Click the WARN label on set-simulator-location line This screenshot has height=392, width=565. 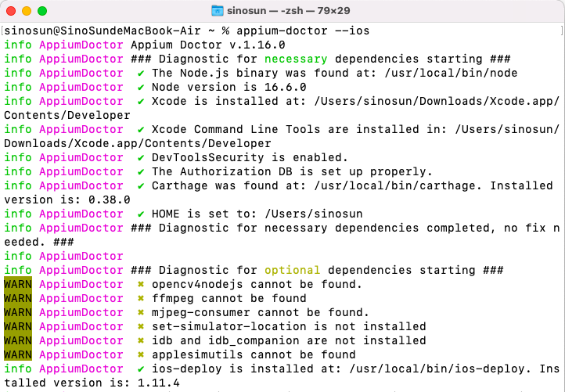(17, 326)
